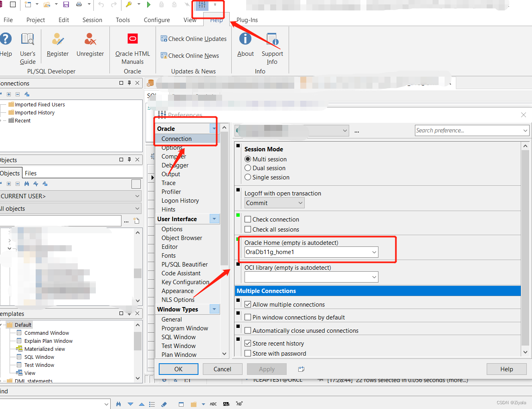Collapse the Oracle category in preferences list
The width and height of the screenshot is (532, 409).
pos(214,129)
